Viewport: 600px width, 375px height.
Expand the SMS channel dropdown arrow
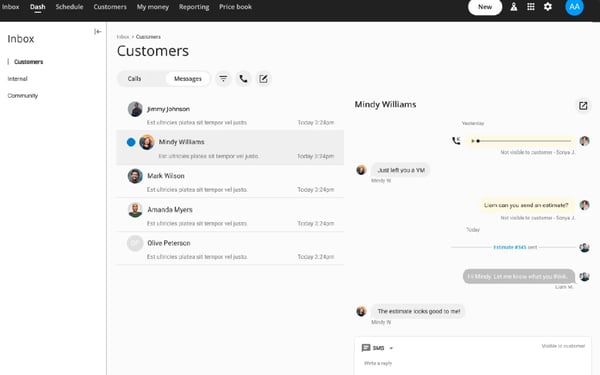(391, 348)
